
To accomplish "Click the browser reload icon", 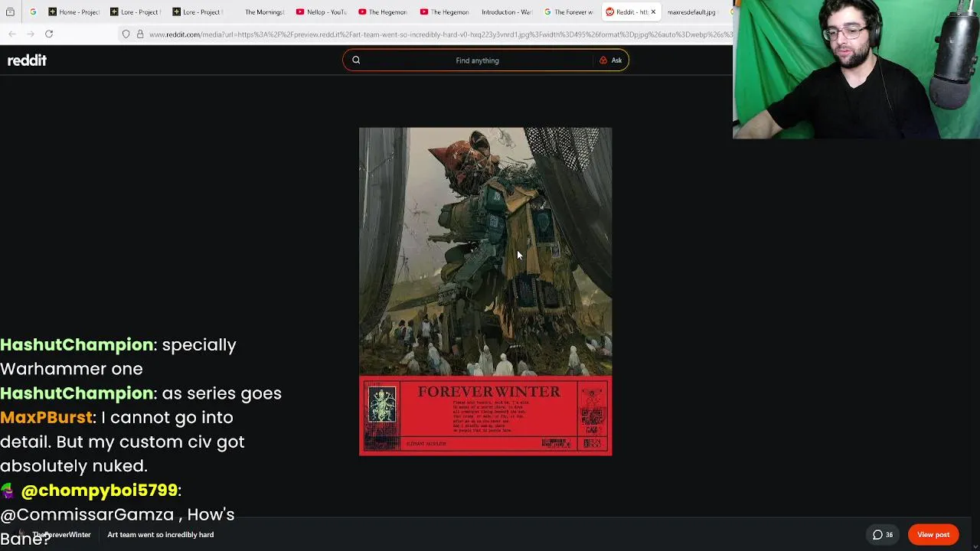I will point(49,34).
